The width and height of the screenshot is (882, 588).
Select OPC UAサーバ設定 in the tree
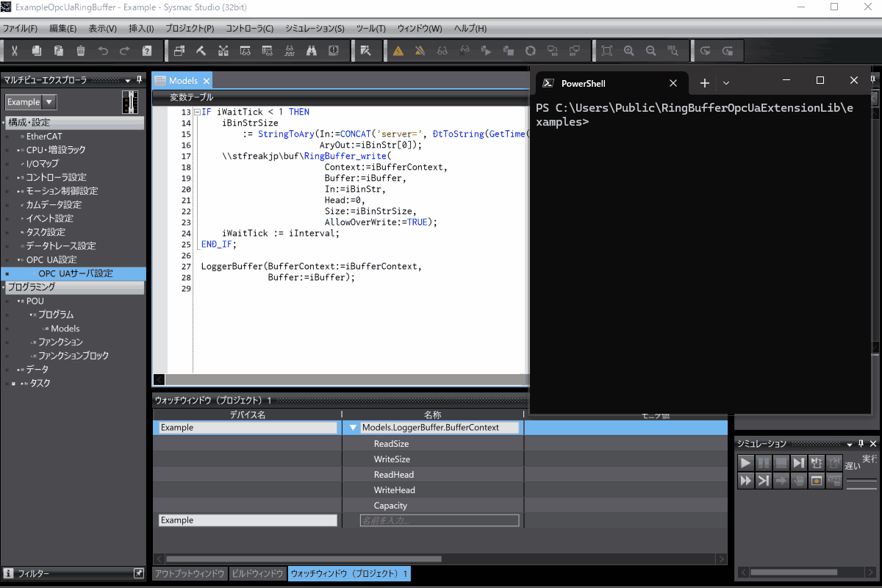[x=76, y=273]
